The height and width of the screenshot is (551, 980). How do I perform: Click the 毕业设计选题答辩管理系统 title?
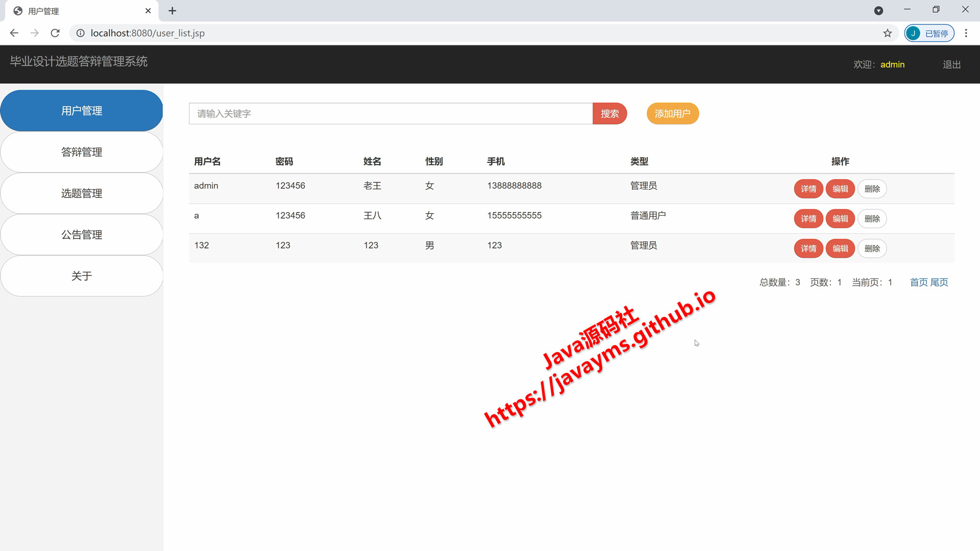tap(79, 62)
